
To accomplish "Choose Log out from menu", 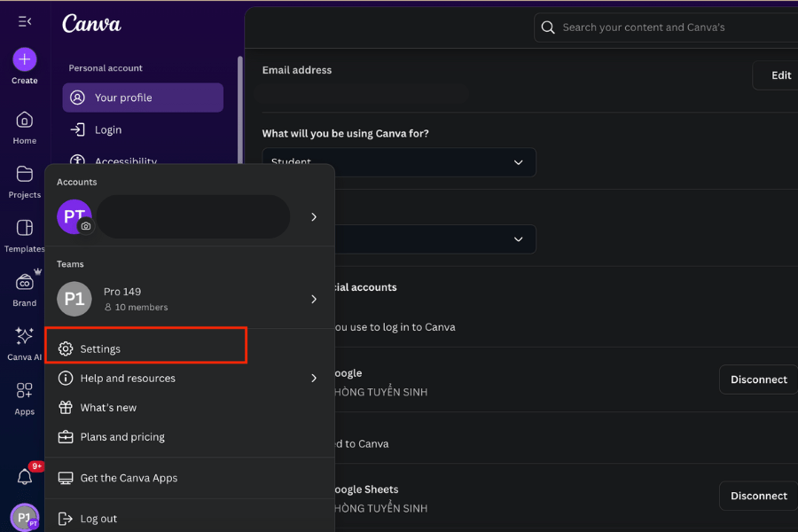I will (x=190, y=518).
